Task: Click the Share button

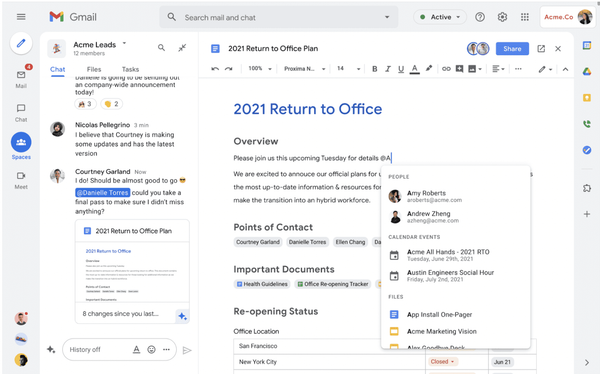Action: pos(512,49)
